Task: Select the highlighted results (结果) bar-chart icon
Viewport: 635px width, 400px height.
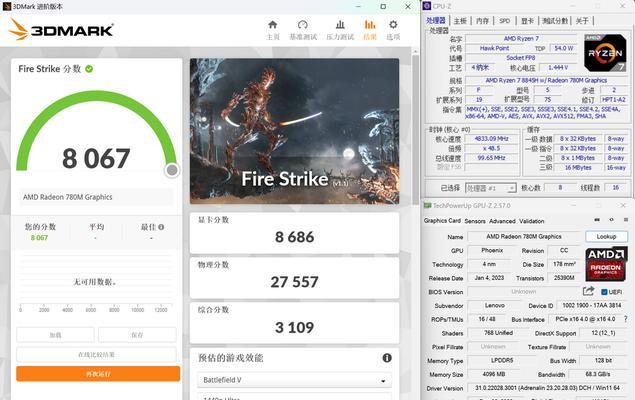Action: 370,25
